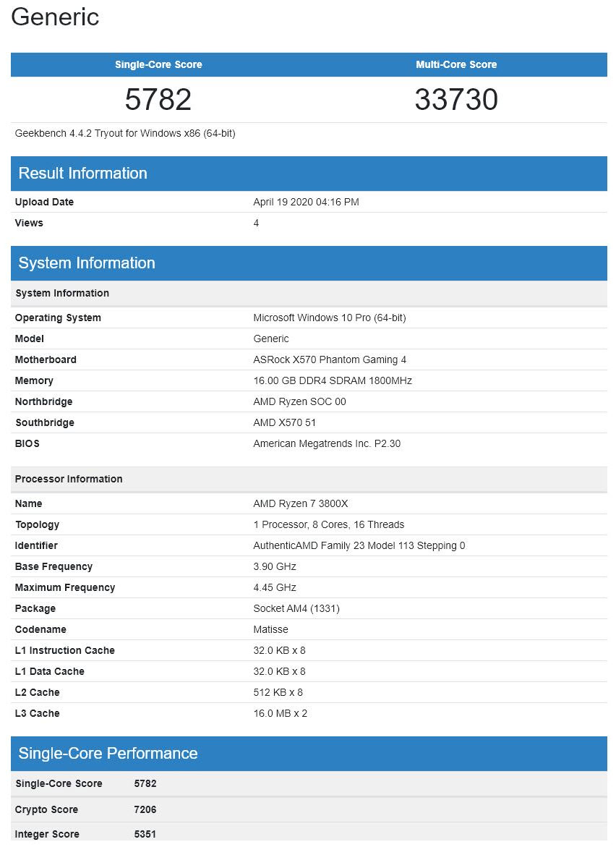Select the 512 KB x 8 value
This screenshot has height=847, width=616.
coord(278,694)
